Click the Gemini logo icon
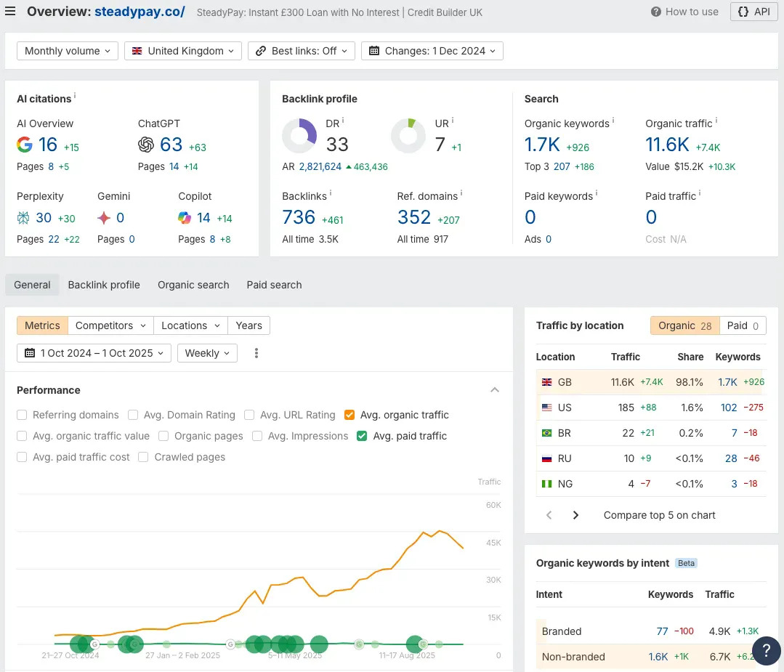This screenshot has height=672, width=784. [x=103, y=217]
